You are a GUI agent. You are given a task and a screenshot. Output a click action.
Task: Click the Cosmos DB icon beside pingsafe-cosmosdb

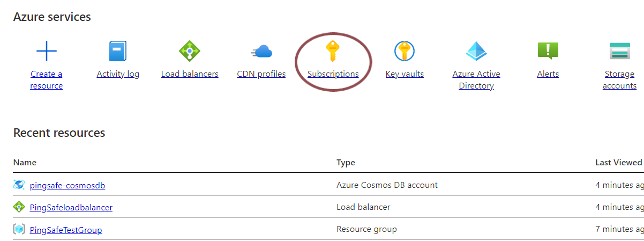point(19,185)
